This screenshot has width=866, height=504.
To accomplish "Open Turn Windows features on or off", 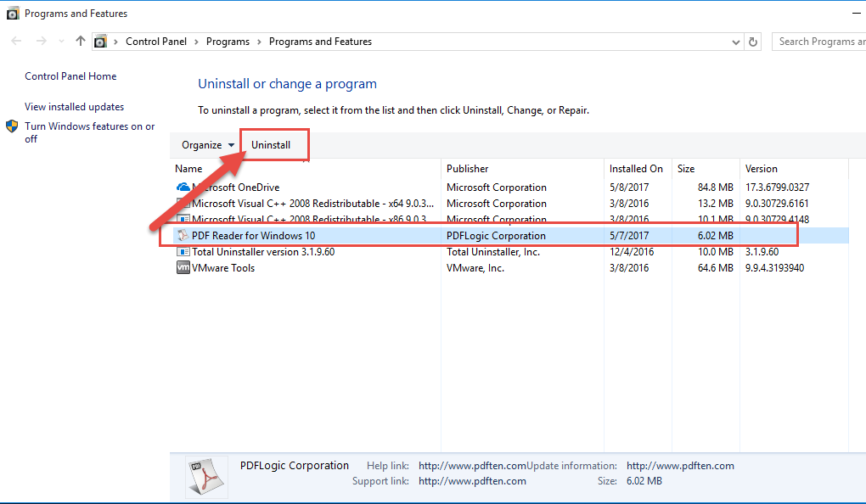I will point(90,132).
